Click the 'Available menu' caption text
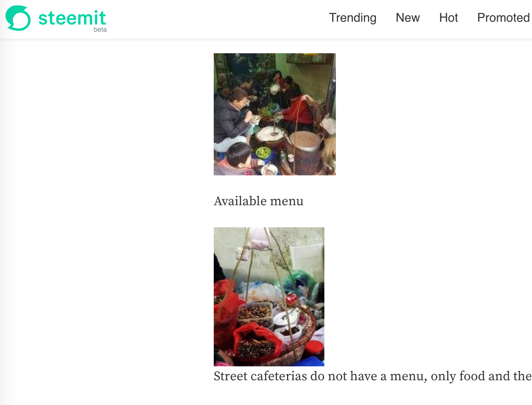The width and height of the screenshot is (532, 405). (x=259, y=201)
